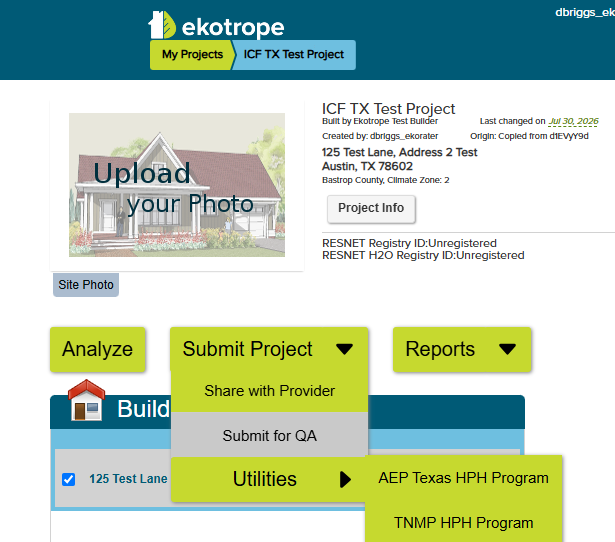Image resolution: width=615 pixels, height=542 pixels.
Task: Click the Utilities submenu arrow icon
Action: (x=345, y=479)
